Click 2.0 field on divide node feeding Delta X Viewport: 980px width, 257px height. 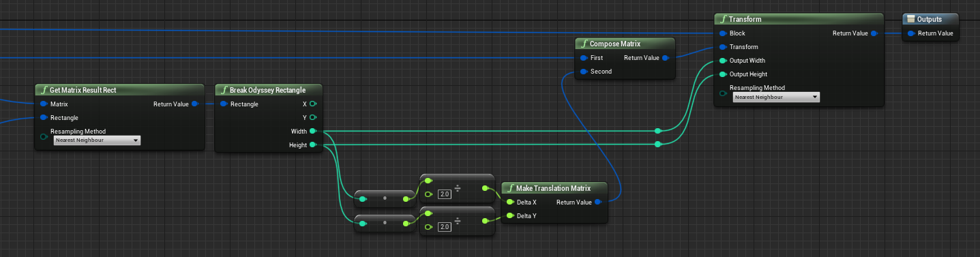(445, 194)
